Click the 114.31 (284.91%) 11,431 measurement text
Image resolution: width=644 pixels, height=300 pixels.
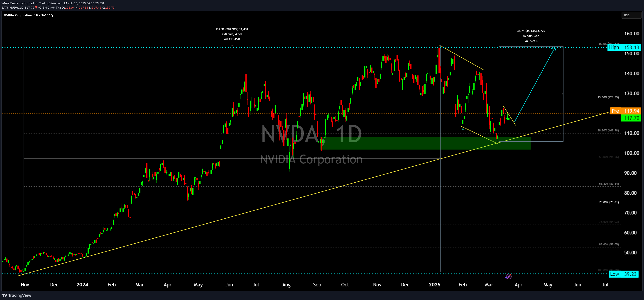tap(232, 29)
